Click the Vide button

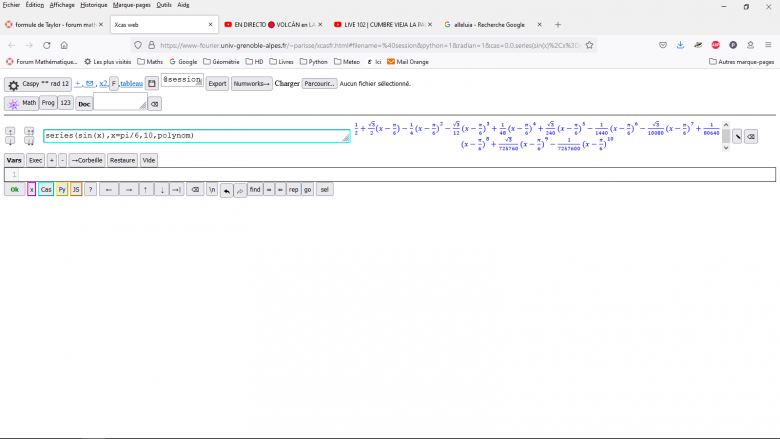click(x=149, y=160)
